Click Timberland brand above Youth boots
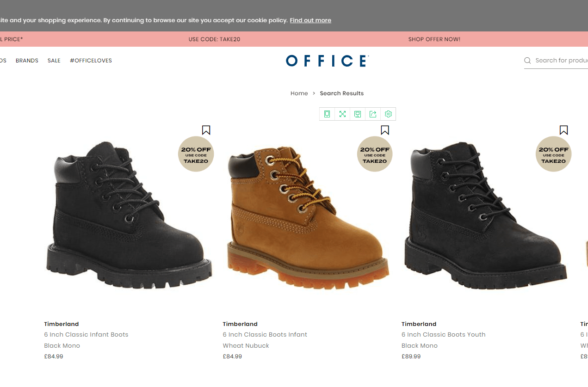The image size is (588, 387). pos(419,324)
